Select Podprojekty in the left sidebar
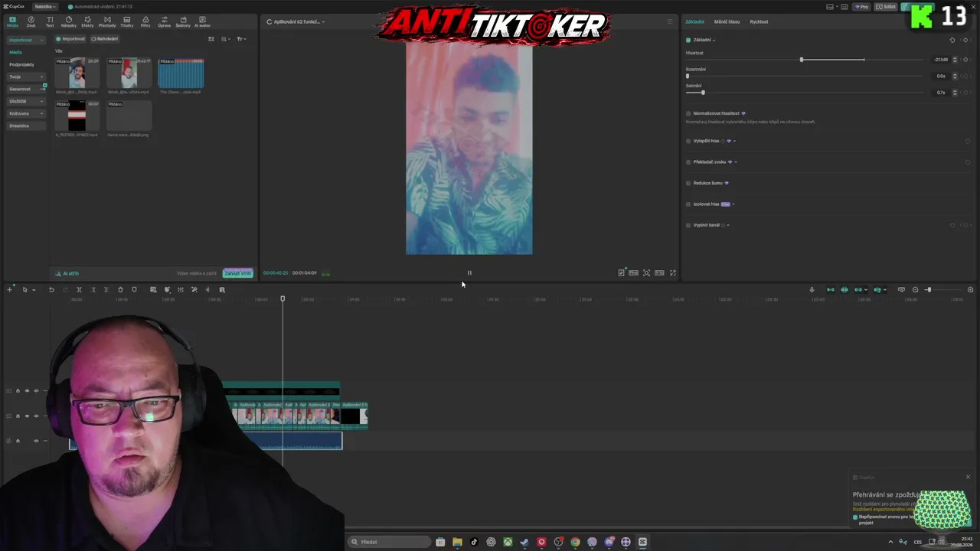980x551 pixels. click(21, 64)
